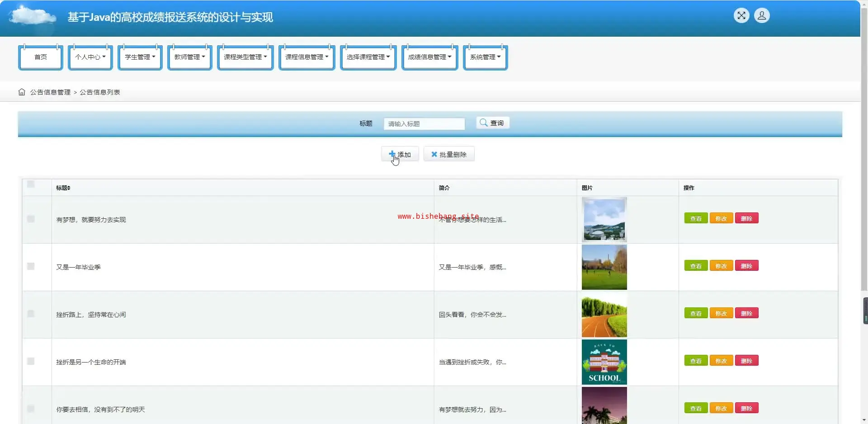Expand the 成绩信息管理 dropdown

[x=429, y=57]
